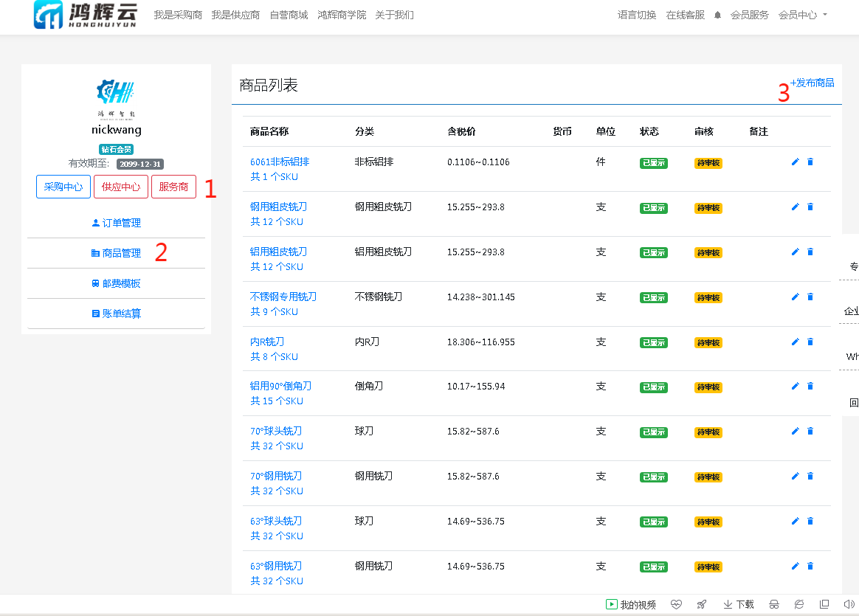This screenshot has height=616, width=859.
Task: Edit the 铝用粗皮铣刀 product
Action: click(x=795, y=252)
